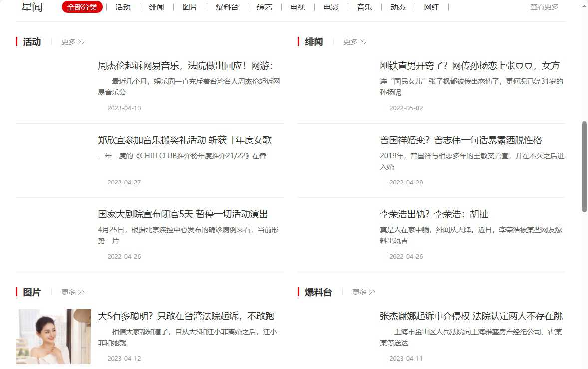
Task: Open the 李荣浩出轨 article headline
Action: [434, 214]
